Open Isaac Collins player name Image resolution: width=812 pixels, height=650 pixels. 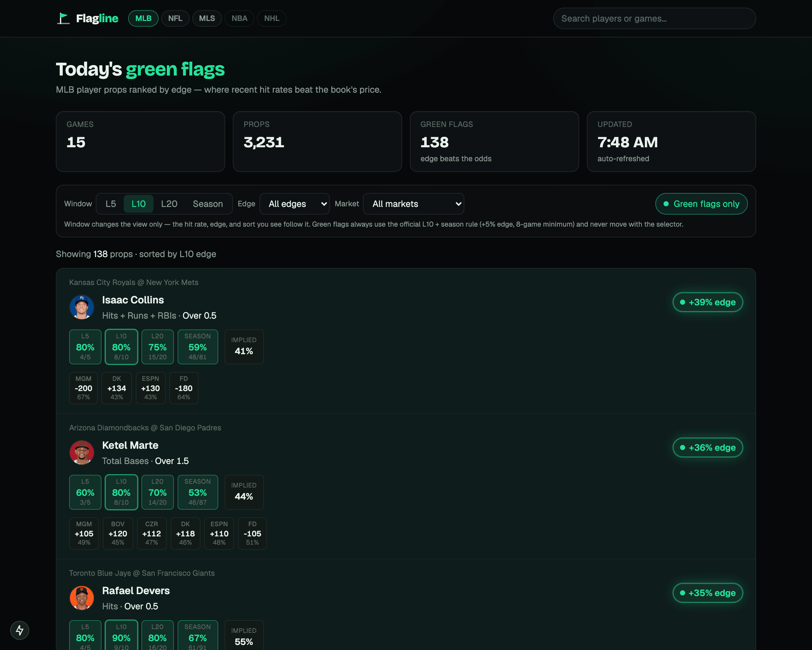click(133, 300)
